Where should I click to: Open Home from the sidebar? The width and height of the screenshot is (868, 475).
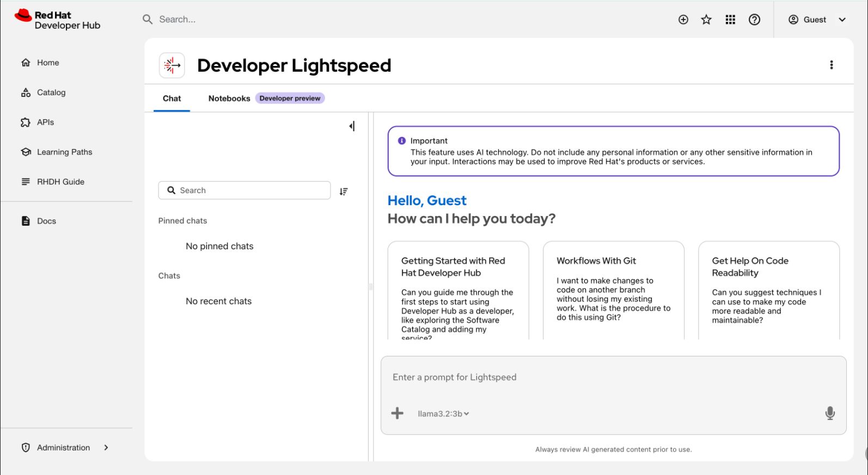click(48, 63)
